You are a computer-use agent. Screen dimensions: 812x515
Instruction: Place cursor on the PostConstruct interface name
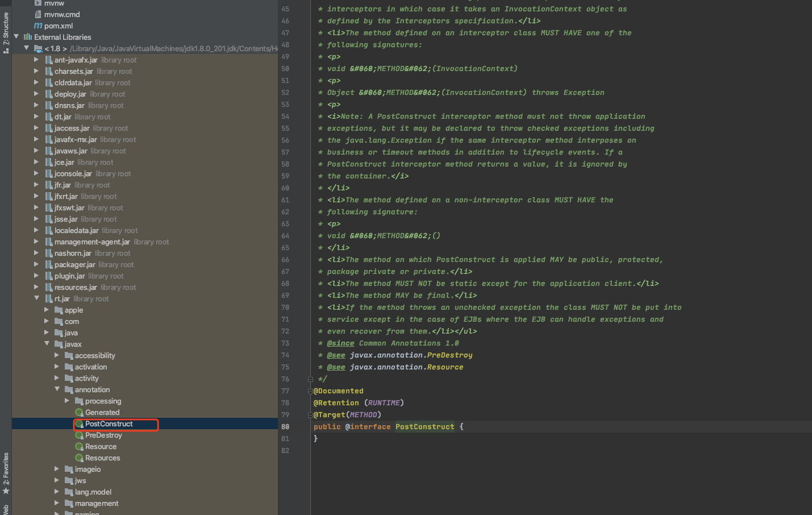coord(424,427)
